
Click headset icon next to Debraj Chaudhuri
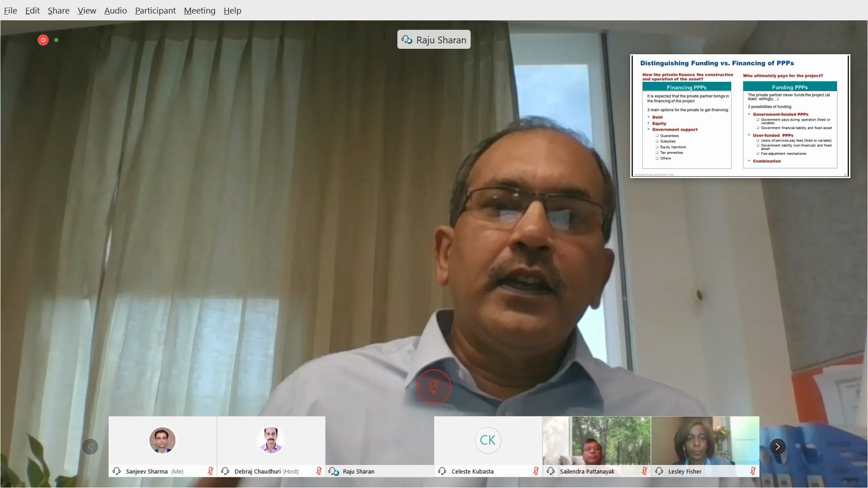[x=225, y=471]
